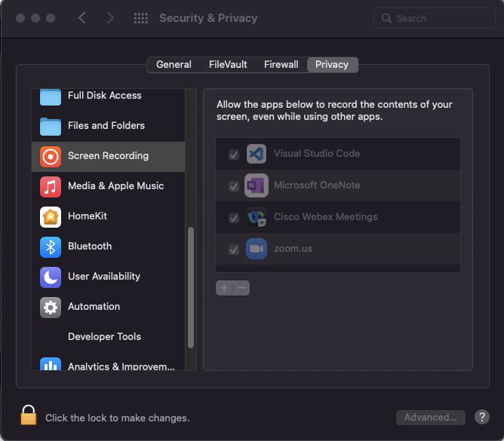This screenshot has width=504, height=441.
Task: Click the HomeKit house icon
Action: tap(51, 217)
